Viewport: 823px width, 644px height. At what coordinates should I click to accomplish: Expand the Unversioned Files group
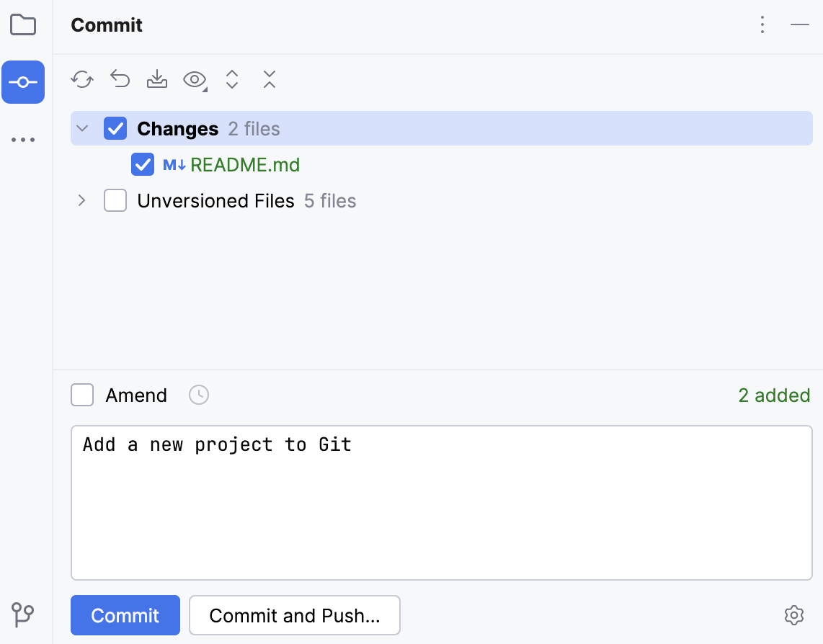pos(81,200)
